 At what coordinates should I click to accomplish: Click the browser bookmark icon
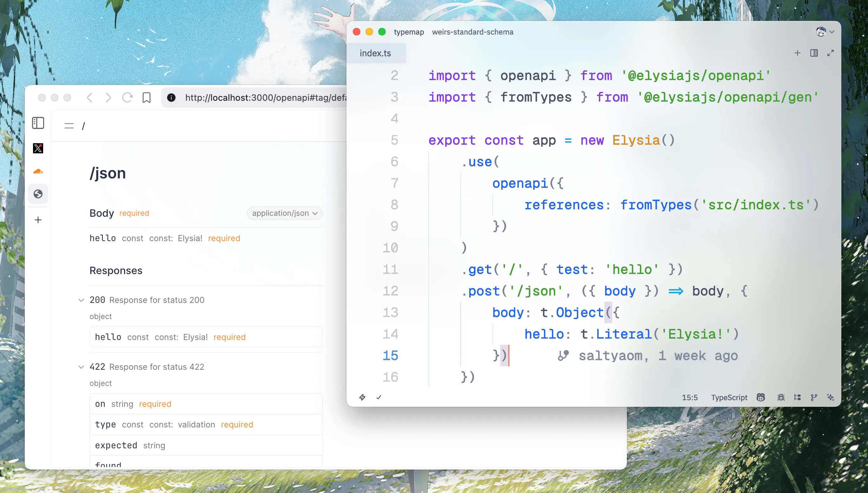point(147,98)
